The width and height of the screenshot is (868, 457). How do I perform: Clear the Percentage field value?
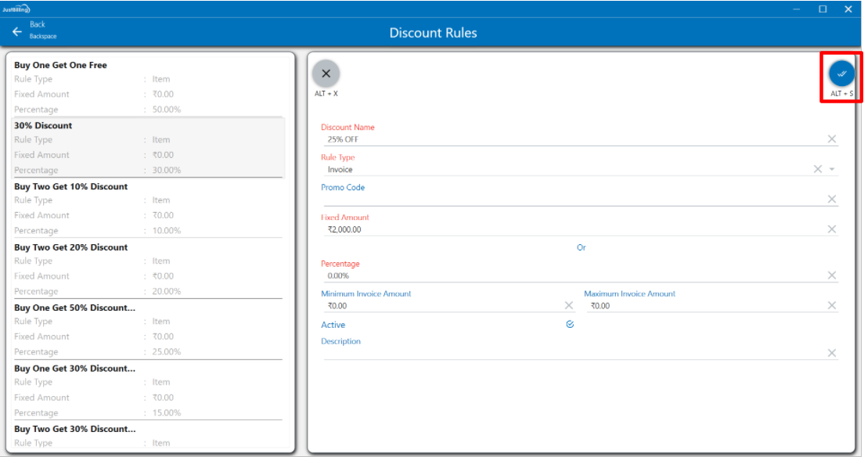tap(831, 275)
